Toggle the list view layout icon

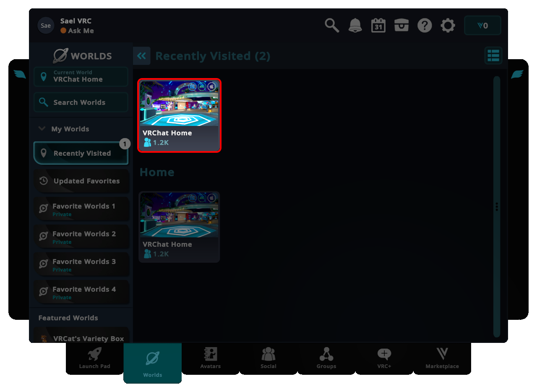(493, 55)
